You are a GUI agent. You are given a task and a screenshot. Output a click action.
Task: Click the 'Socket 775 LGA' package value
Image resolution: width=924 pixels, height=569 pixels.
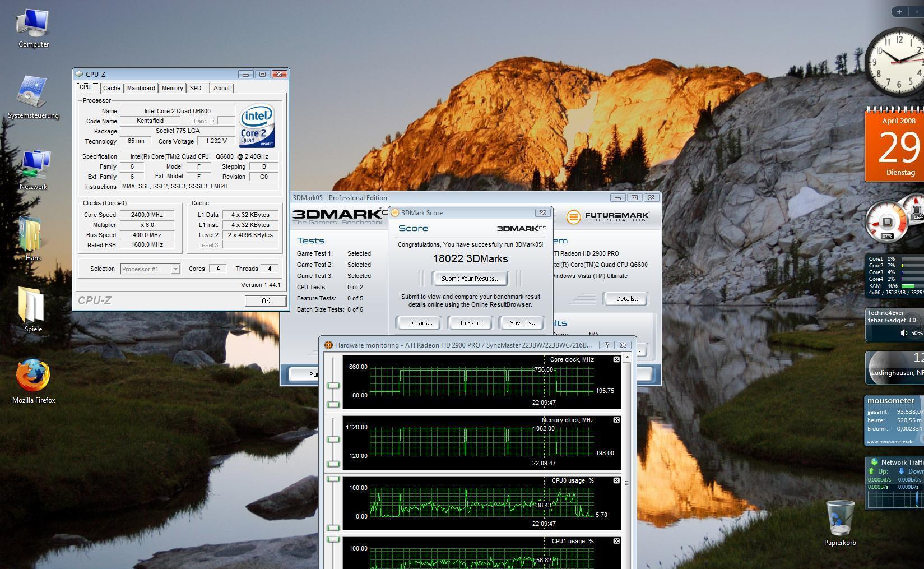[x=178, y=131]
